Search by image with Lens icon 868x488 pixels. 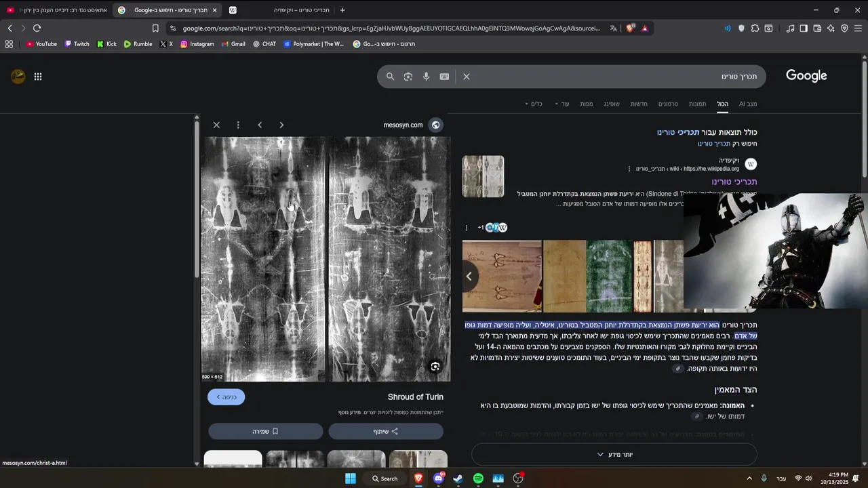point(408,77)
